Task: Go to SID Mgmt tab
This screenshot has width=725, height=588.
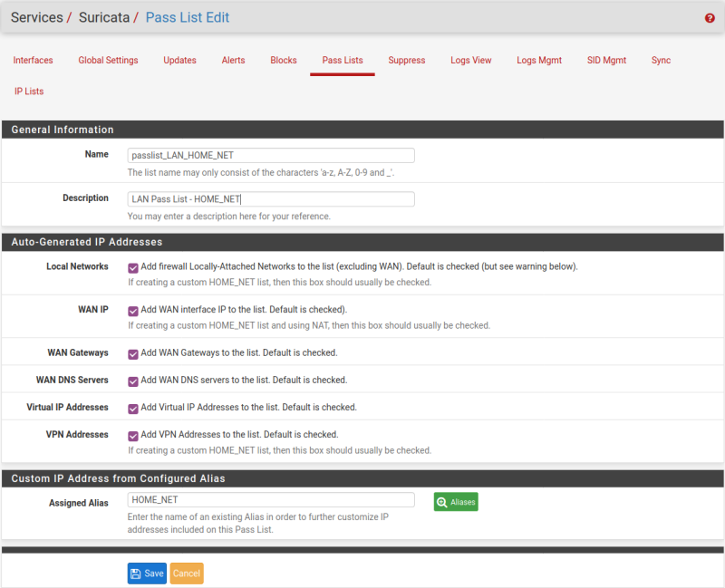Action: coord(606,60)
